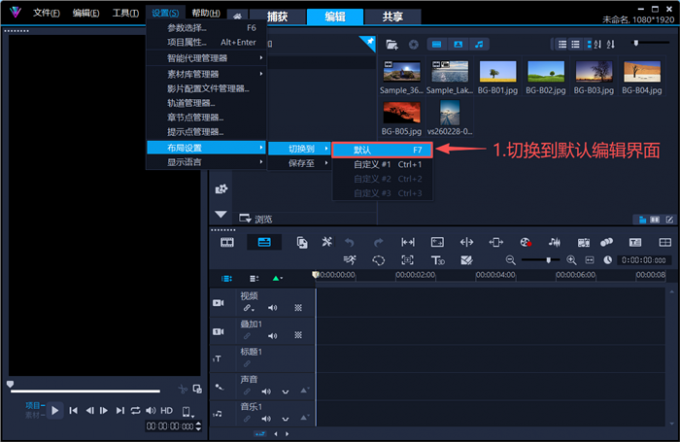The height and width of the screenshot is (442, 680).
Task: Mute the 叠加1 overlay track
Action: coord(272,336)
